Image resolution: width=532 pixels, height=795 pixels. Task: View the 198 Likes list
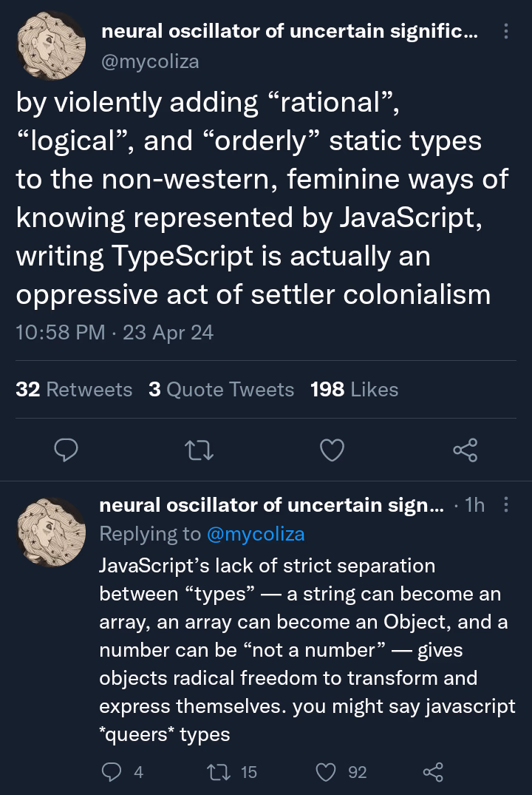pos(354,390)
